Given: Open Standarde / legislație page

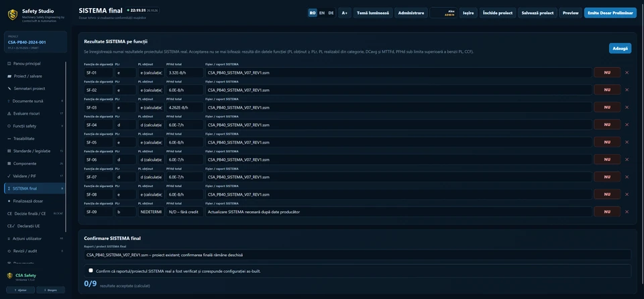Looking at the screenshot, I should (x=34, y=151).
